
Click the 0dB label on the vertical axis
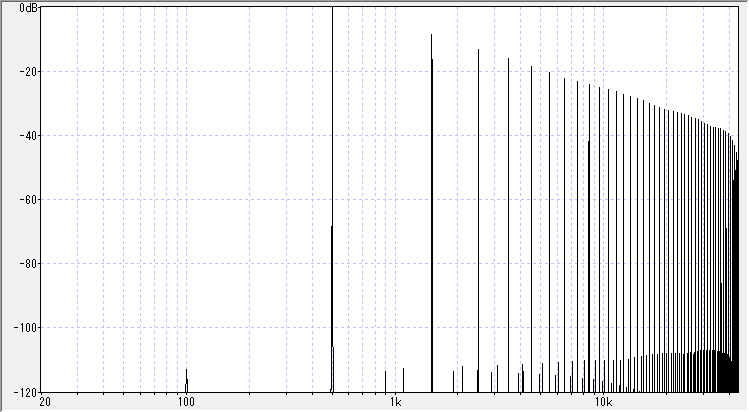pyautogui.click(x=28, y=8)
